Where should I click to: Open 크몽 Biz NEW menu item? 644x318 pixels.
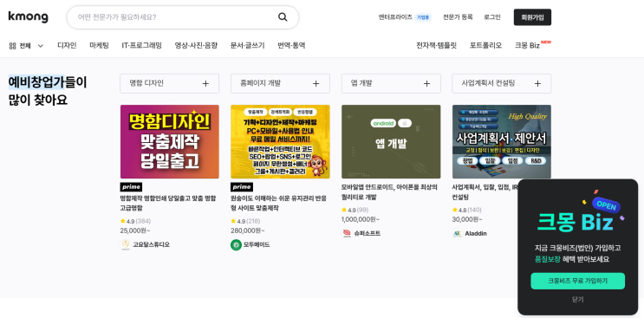[533, 45]
